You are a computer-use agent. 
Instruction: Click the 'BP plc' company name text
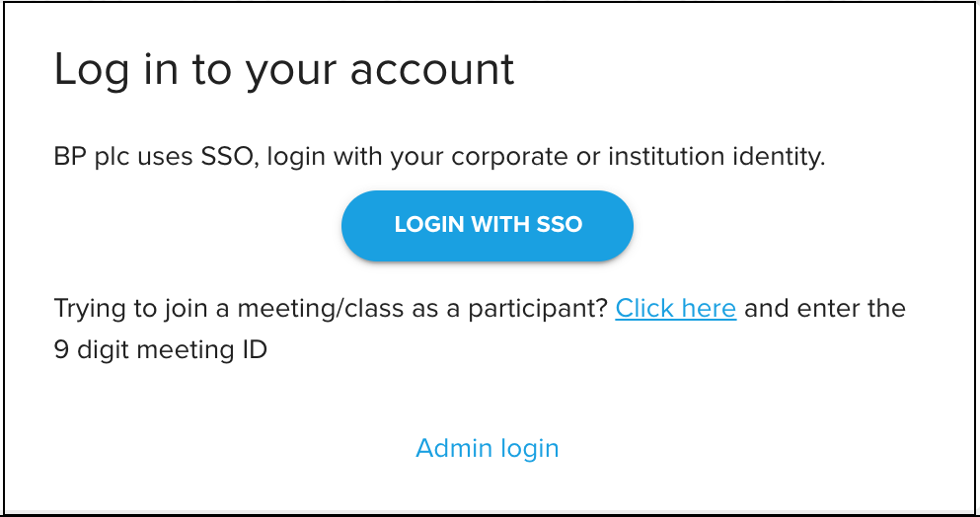point(87,157)
